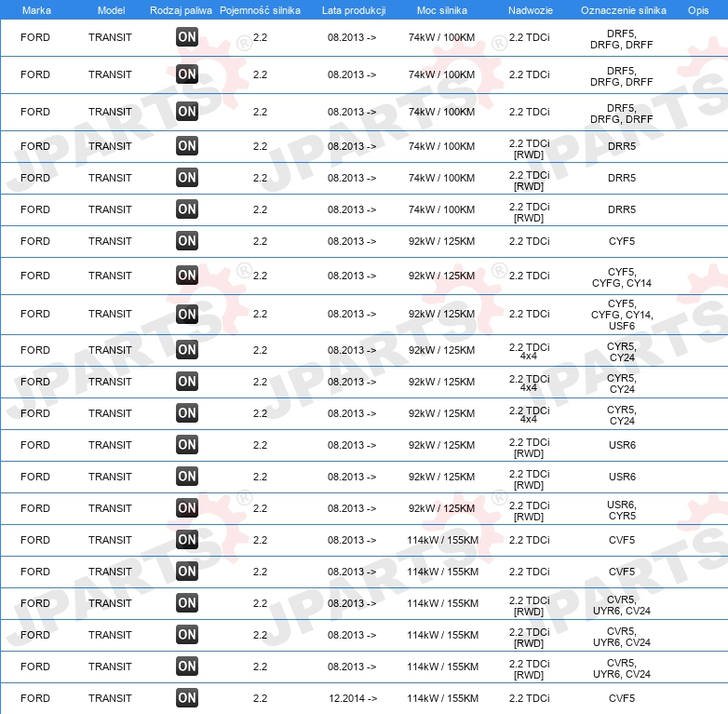Image resolution: width=728 pixels, height=714 pixels.
Task: Click TRANSIT in the USF6 row
Action: 110,315
